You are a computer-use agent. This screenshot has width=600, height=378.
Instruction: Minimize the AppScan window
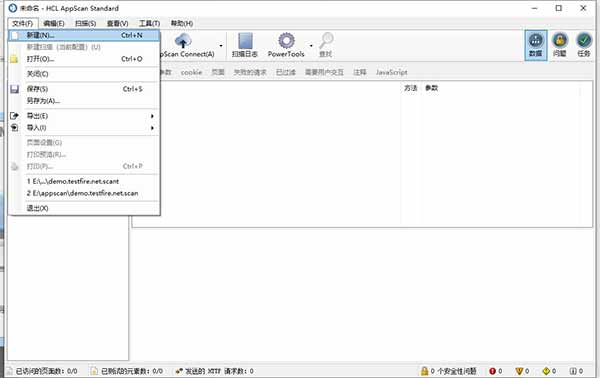(535, 8)
